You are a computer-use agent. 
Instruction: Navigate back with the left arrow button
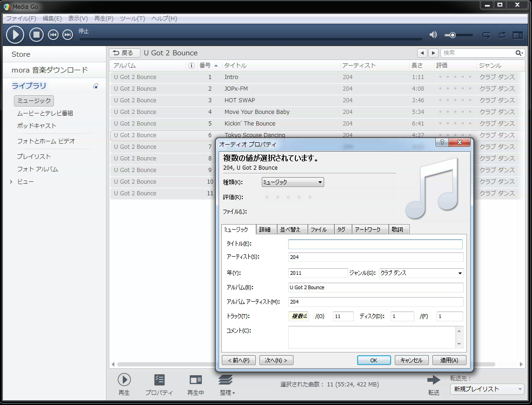tap(422, 53)
